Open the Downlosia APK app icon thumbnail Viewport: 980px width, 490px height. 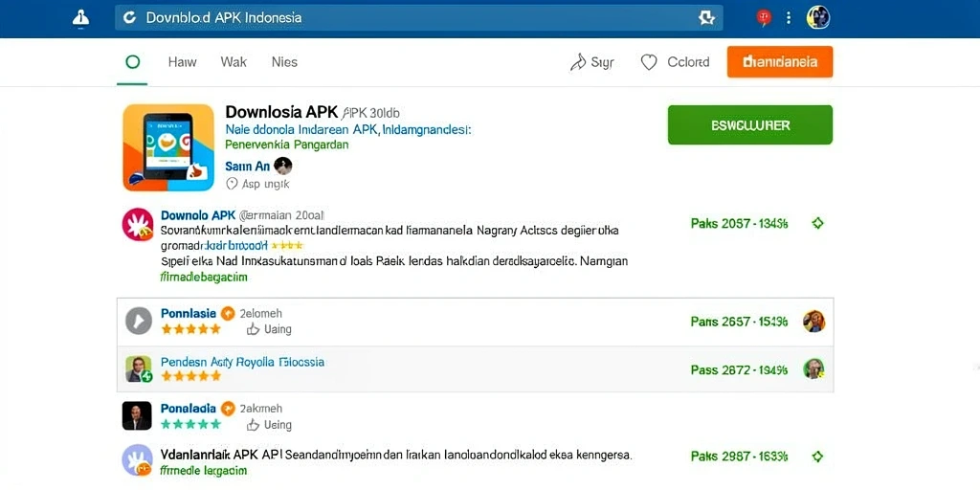click(x=168, y=147)
